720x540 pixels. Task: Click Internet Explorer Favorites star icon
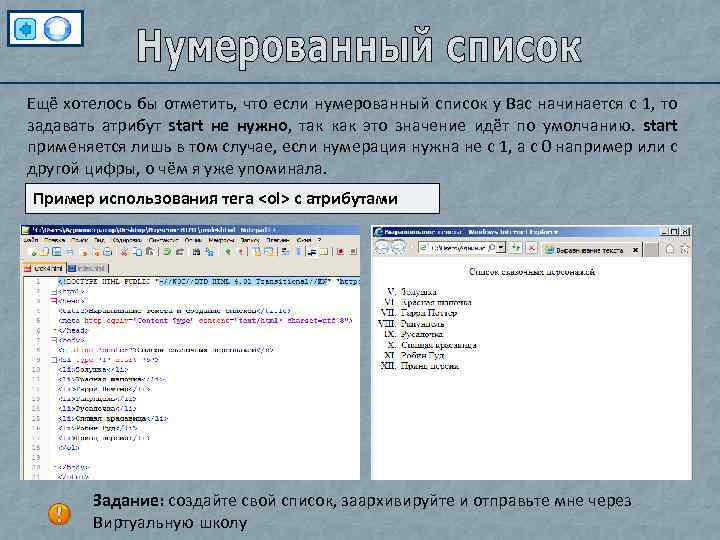click(685, 248)
